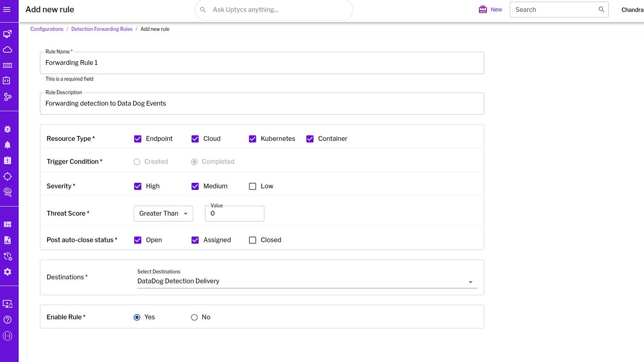Enable the Low severity checkbox
The image size is (644, 362).
click(253, 186)
